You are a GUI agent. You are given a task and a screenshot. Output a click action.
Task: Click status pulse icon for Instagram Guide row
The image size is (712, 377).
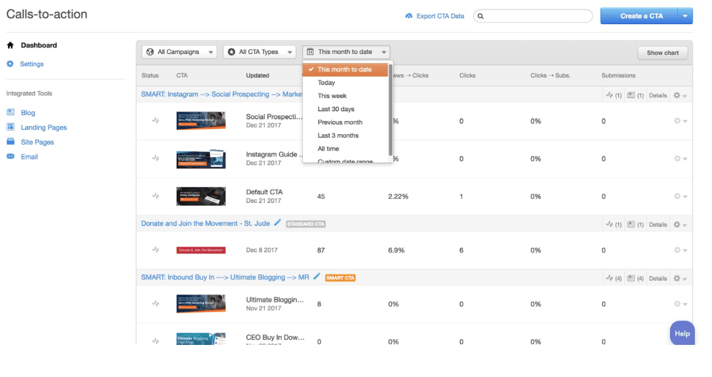(155, 158)
